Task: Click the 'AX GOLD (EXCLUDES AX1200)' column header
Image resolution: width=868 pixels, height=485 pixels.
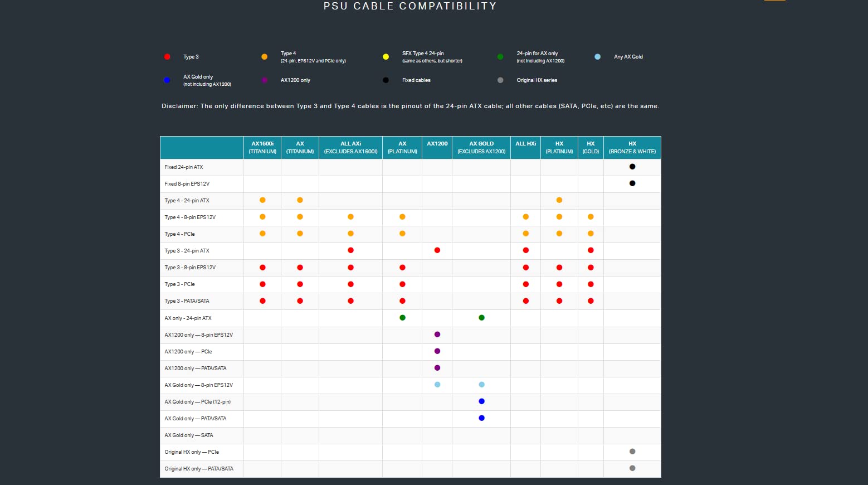Action: (481, 148)
